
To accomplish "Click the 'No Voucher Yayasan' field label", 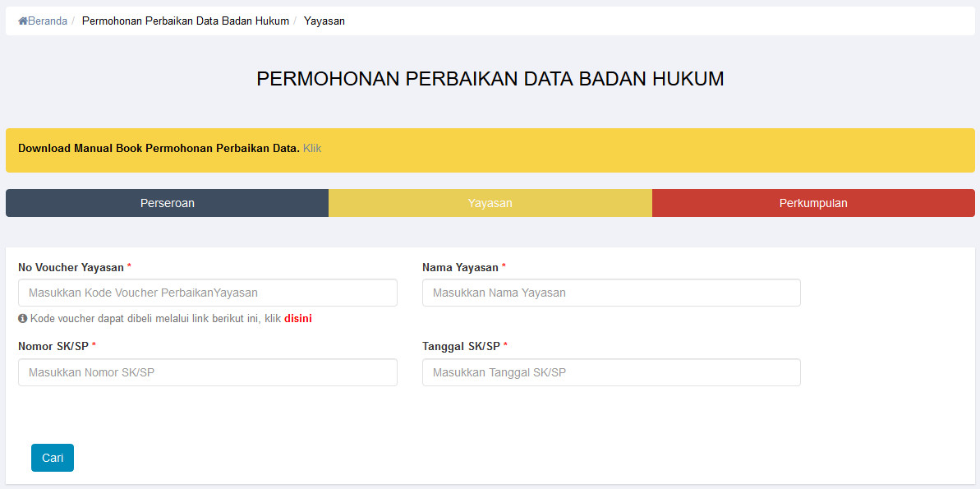I will point(71,267).
